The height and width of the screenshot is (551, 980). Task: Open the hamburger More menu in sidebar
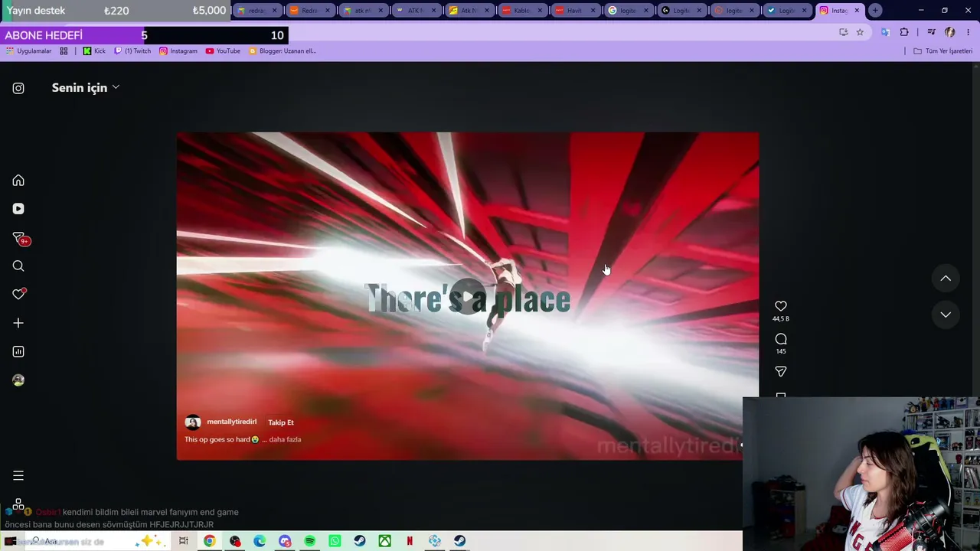(18, 476)
